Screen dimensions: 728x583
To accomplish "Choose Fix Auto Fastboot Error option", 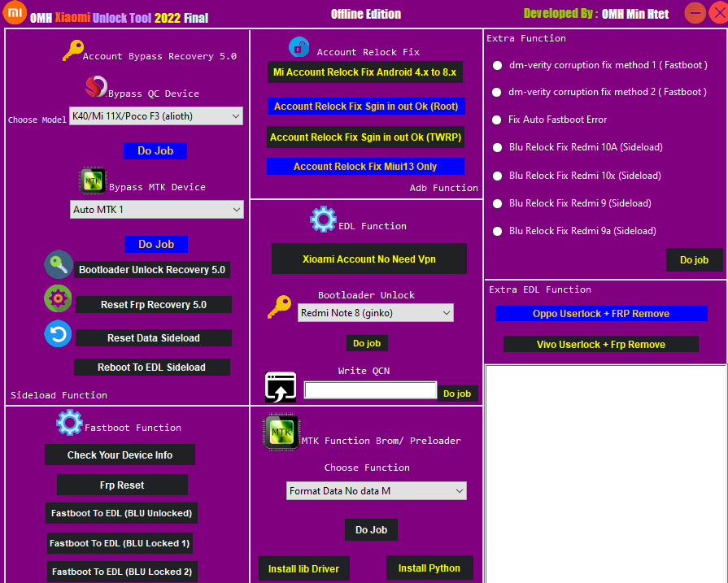I will tap(497, 120).
